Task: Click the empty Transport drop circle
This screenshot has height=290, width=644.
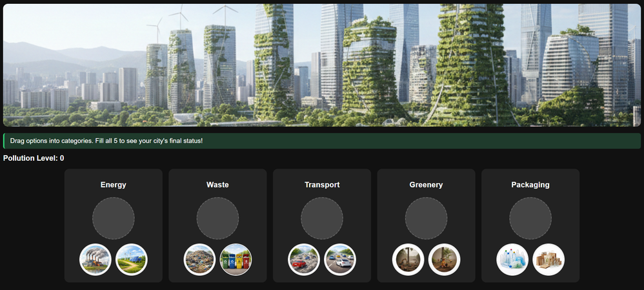Action: 322,218
